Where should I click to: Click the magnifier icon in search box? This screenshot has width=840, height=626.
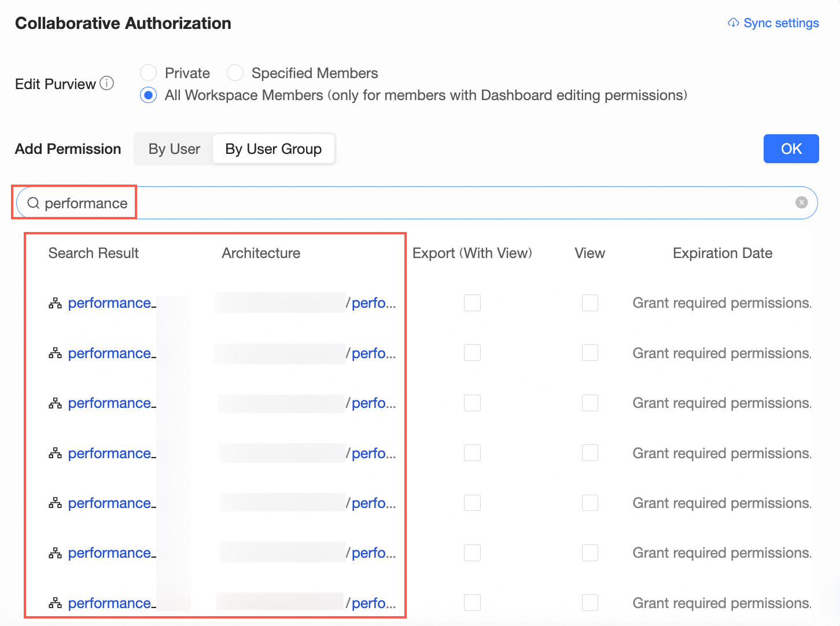[x=34, y=203]
